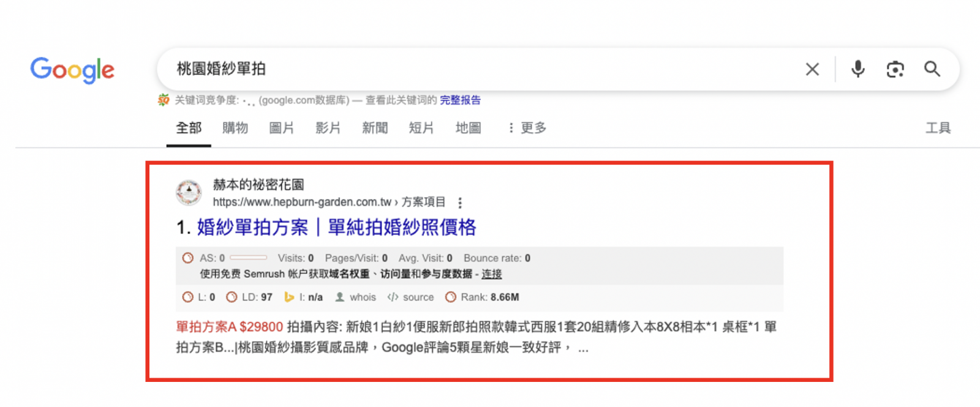The height and width of the screenshot is (407, 980).
Task: Start voice search with microphone icon
Action: (858, 69)
